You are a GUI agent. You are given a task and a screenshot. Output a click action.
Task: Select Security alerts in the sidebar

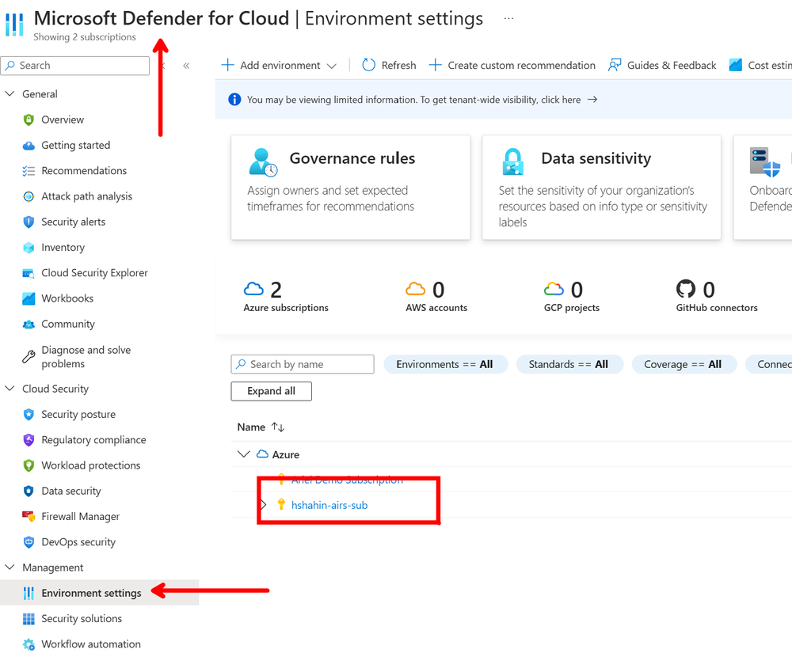point(75,222)
